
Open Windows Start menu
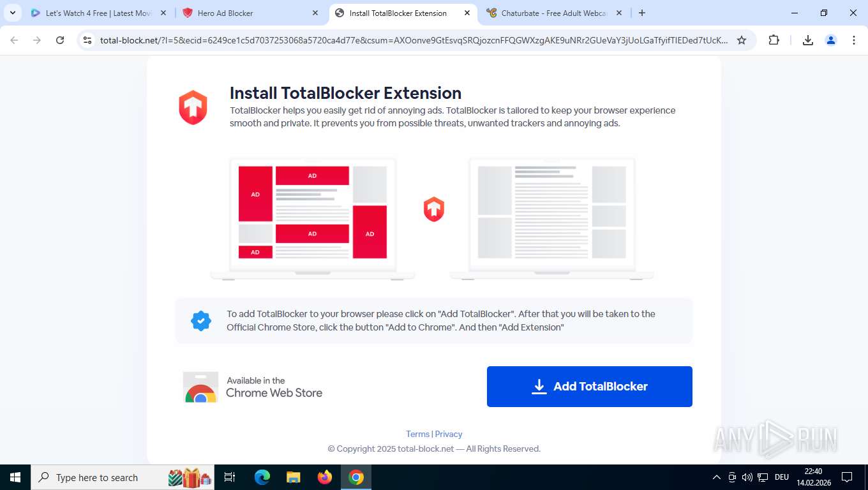pyautogui.click(x=15, y=477)
